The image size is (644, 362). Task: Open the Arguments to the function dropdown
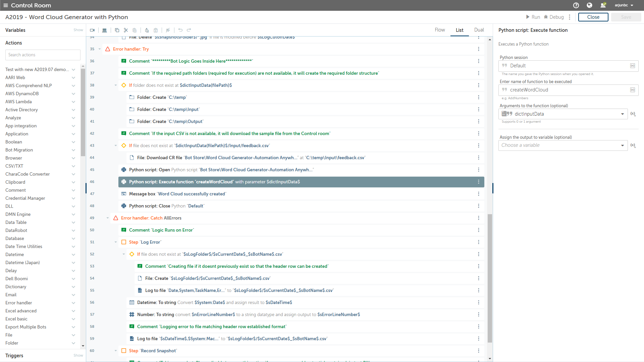(622, 114)
